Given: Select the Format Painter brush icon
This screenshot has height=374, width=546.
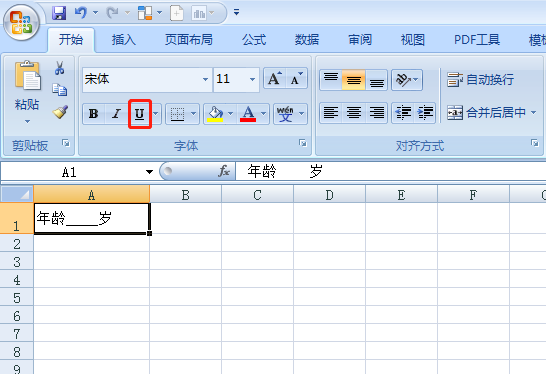Looking at the screenshot, I should pos(60,112).
